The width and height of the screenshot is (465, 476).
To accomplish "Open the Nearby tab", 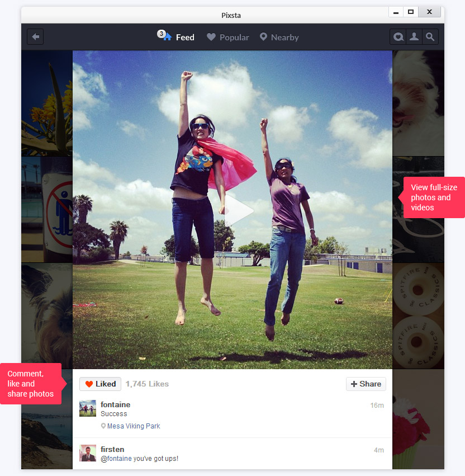I will 279,37.
